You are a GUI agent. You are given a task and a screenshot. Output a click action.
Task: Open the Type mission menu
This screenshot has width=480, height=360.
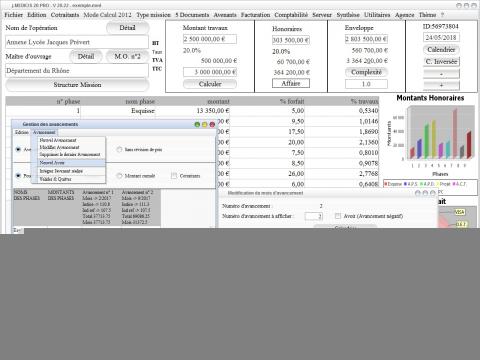(153, 15)
